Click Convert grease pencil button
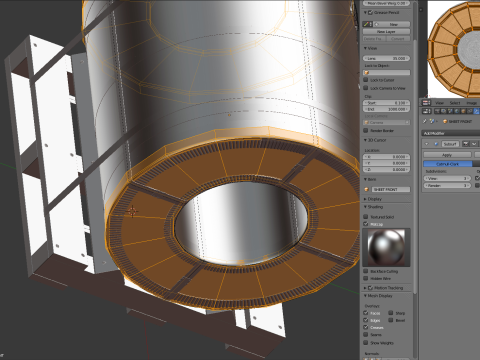The image size is (480, 360). 398,39
